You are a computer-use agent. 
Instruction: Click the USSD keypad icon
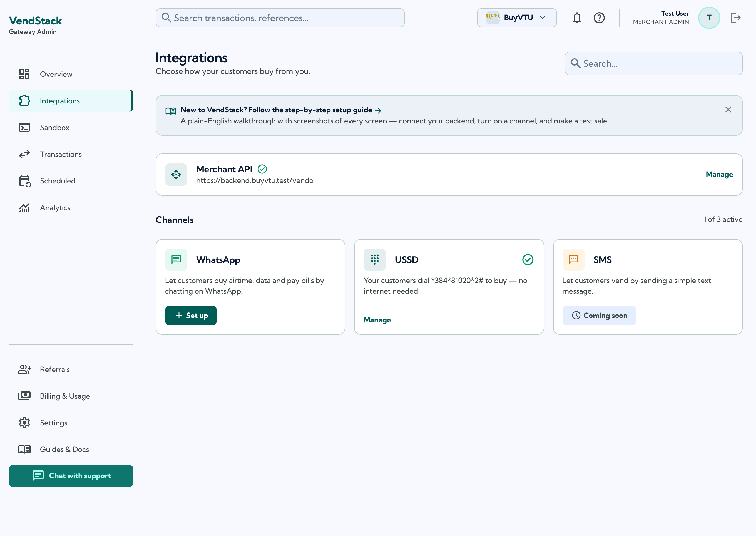tap(375, 259)
